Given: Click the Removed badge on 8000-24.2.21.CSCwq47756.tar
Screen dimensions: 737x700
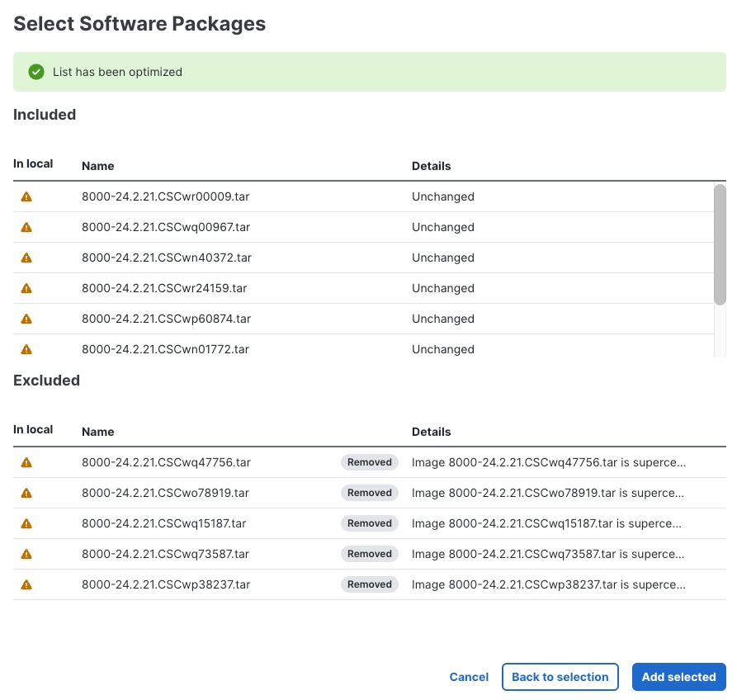Looking at the screenshot, I should [x=369, y=462].
